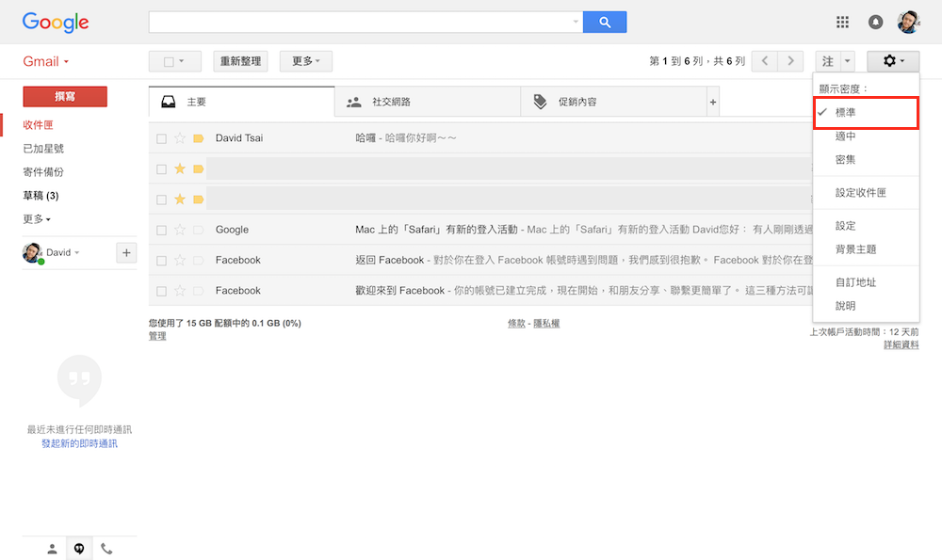This screenshot has height=560, width=942.
Task: Open the settings gear menu
Action: (x=892, y=61)
